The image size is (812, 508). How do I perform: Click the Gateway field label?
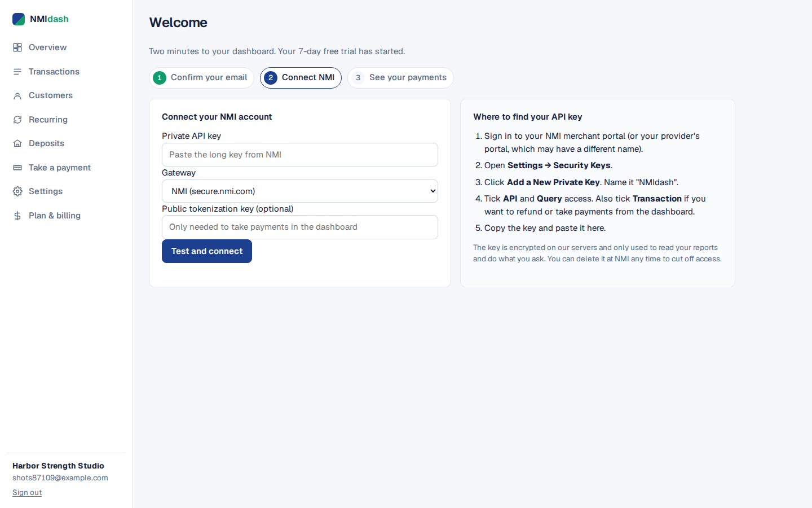(179, 173)
